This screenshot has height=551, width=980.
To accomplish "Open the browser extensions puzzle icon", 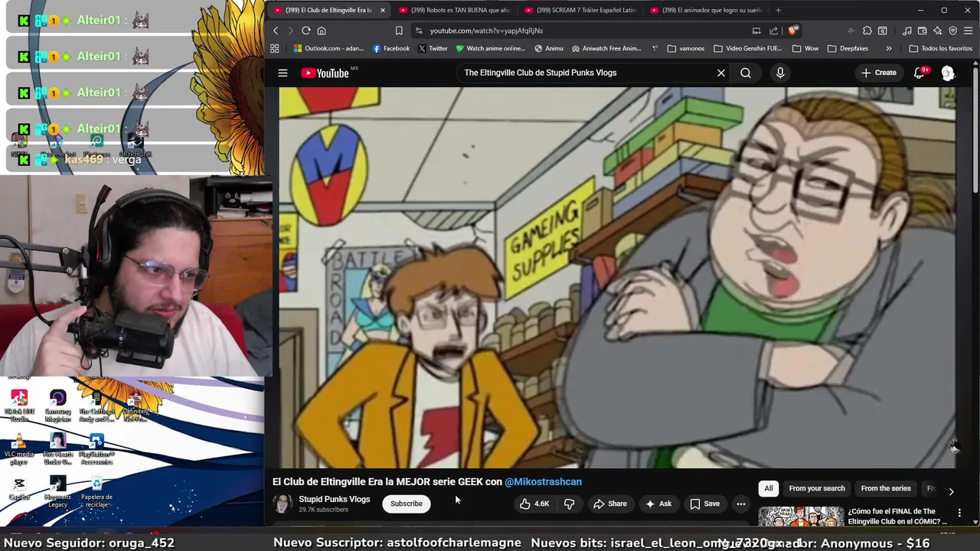I will [867, 31].
